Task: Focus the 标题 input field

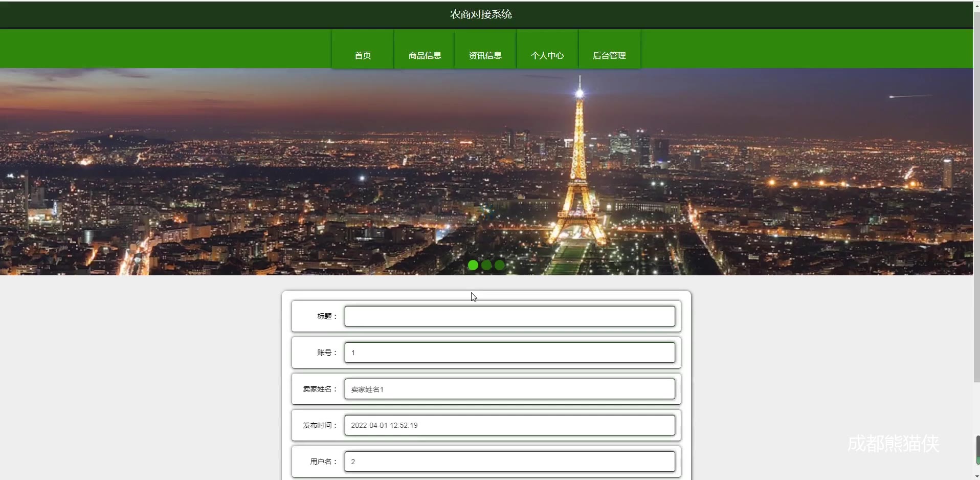Action: [510, 316]
